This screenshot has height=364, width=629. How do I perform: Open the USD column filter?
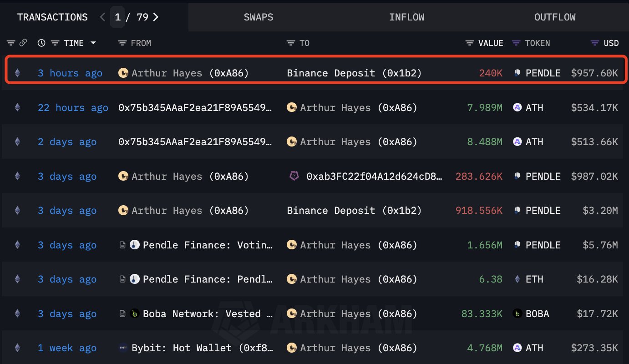[x=594, y=43]
